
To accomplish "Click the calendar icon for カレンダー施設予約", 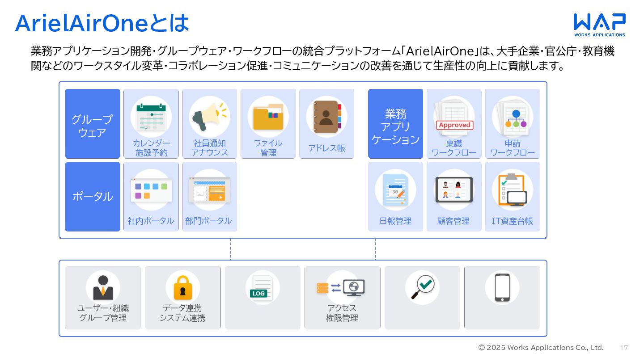I will 151,117.
